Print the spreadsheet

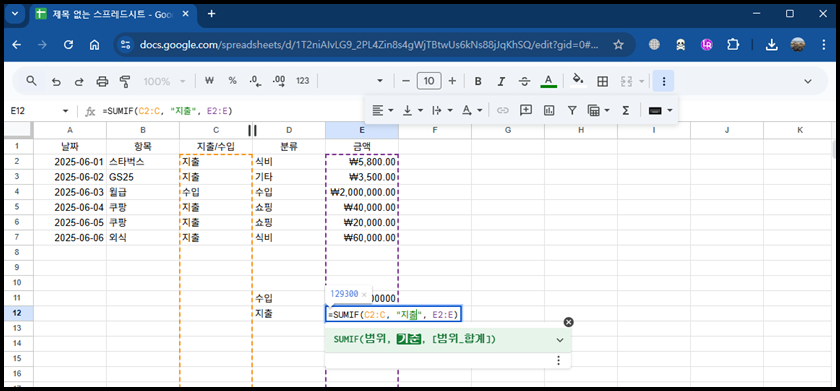102,81
